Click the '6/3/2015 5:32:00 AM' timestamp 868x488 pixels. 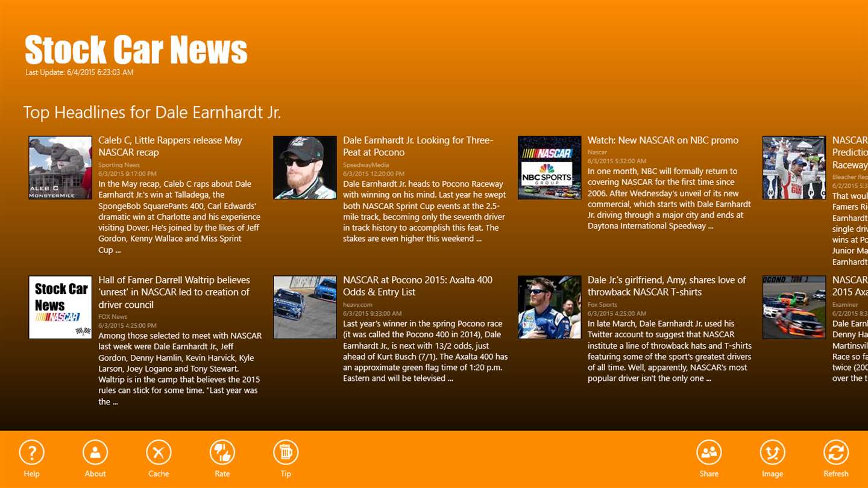click(x=617, y=161)
